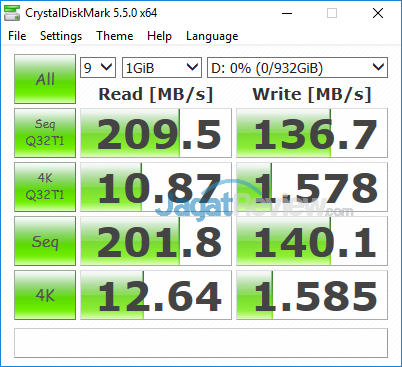The width and height of the screenshot is (402, 367).
Task: Click the Read [MB/s] column header
Action: 156,94
